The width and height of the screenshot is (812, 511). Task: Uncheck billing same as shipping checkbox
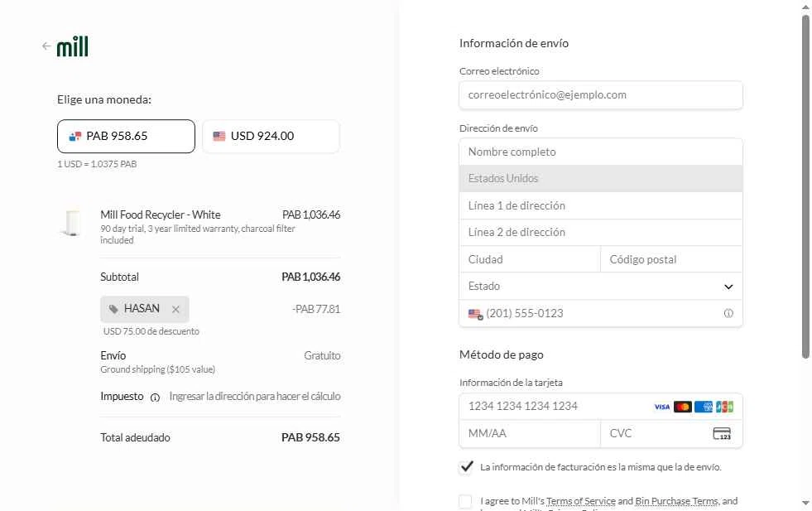click(466, 467)
